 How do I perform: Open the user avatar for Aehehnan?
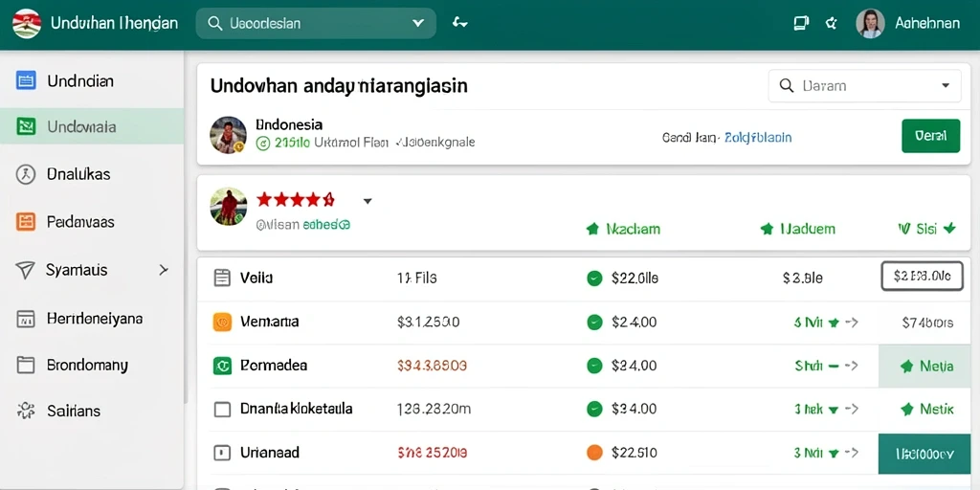pyautogui.click(x=870, y=24)
